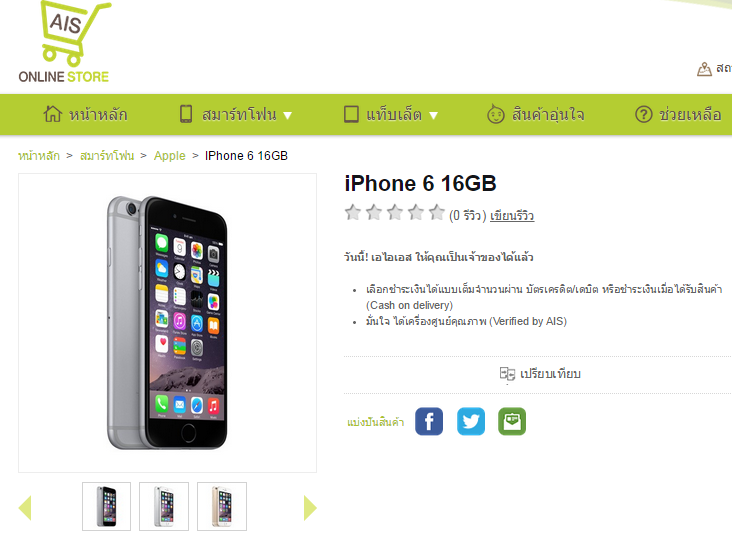Share product on Twitter
732x546 pixels.
[x=471, y=421]
